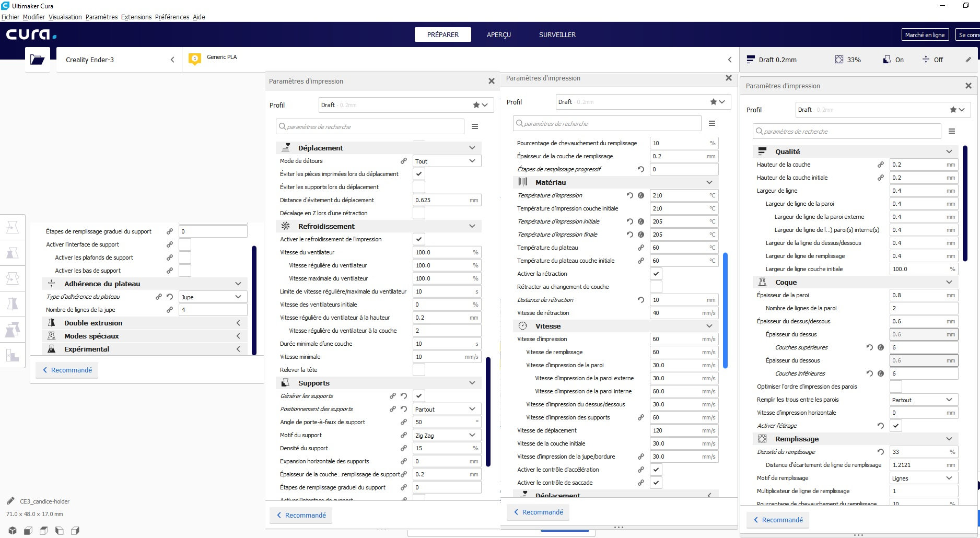This screenshot has width=980, height=538.
Task: Open the settings menu icon in the Qualité panel
Action: pyautogui.click(x=952, y=131)
